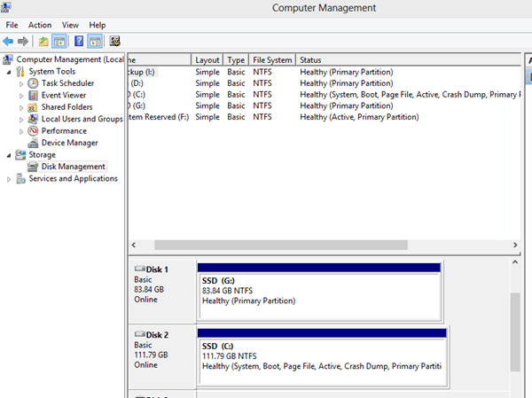This screenshot has width=532, height=398.
Task: Click the System Tools wrench icon
Action: 20,72
